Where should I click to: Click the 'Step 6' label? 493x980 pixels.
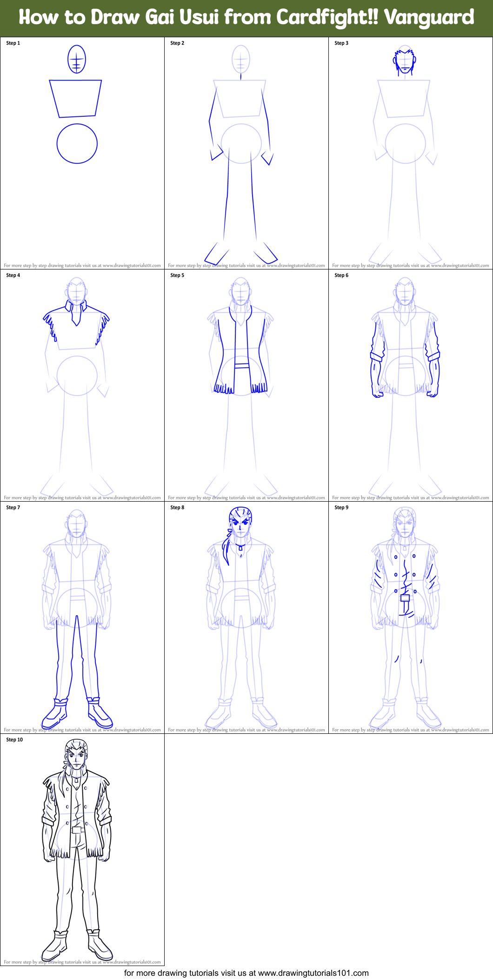(341, 275)
